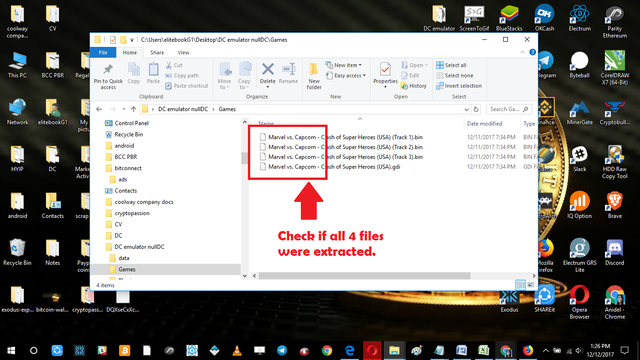The image size is (640, 360).
Task: Open Brave desktop shortcut
Action: [615, 205]
